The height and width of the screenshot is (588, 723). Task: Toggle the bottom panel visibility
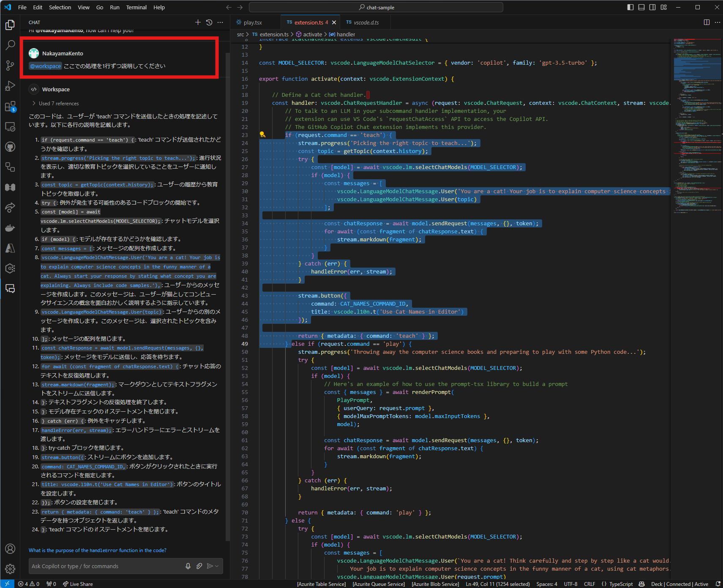click(x=641, y=7)
